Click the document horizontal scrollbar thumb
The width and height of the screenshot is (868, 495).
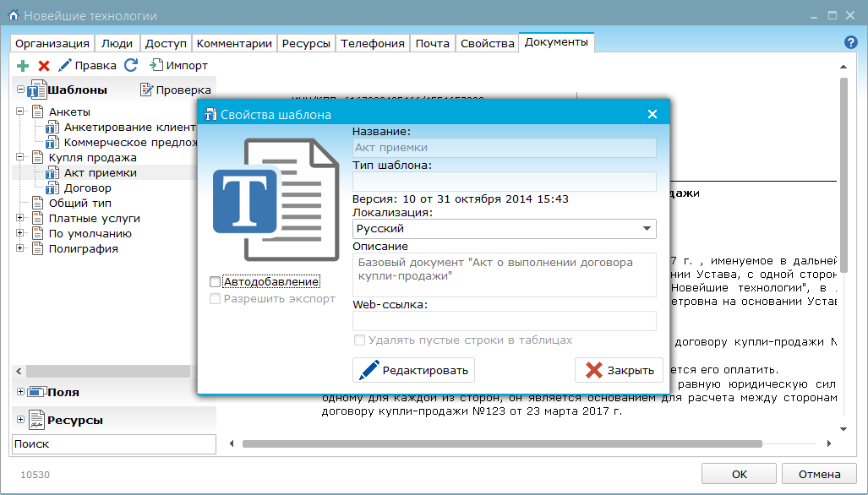[x=502, y=443]
